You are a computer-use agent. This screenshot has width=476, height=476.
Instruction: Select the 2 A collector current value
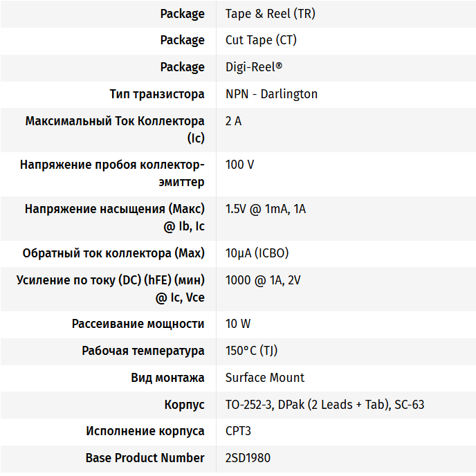pos(234,121)
